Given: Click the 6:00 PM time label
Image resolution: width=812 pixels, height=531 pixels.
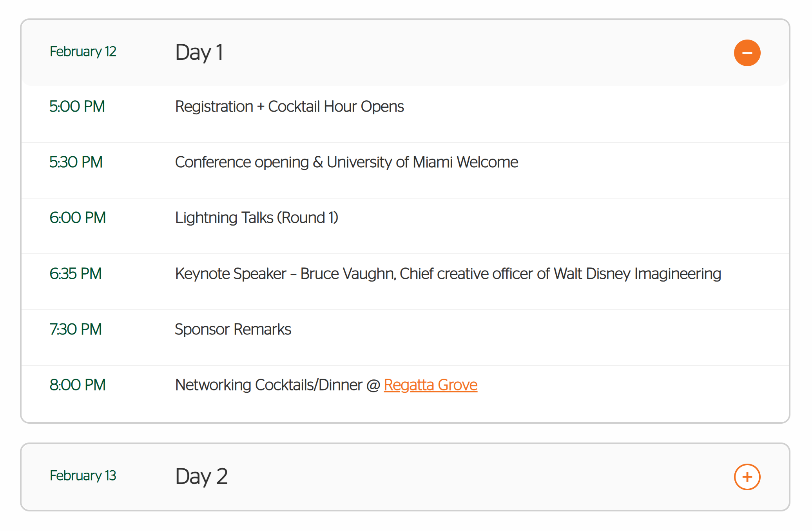Looking at the screenshot, I should point(78,218).
